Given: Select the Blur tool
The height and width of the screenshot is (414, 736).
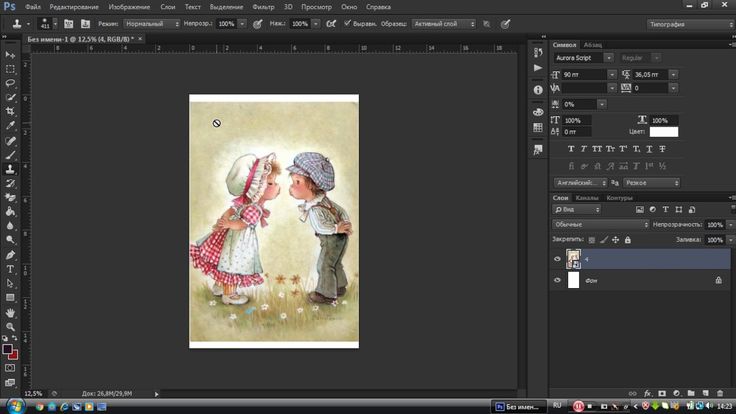Looking at the screenshot, I should pyautogui.click(x=10, y=226).
